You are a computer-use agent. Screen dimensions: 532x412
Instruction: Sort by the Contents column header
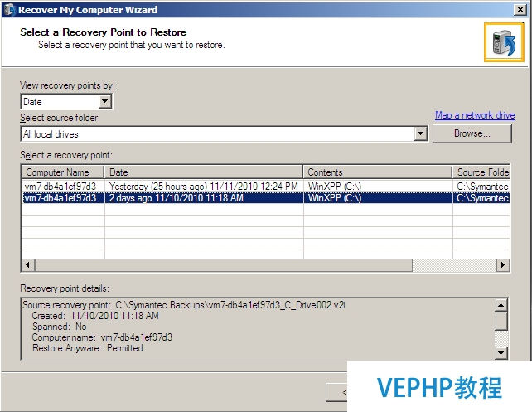point(378,172)
